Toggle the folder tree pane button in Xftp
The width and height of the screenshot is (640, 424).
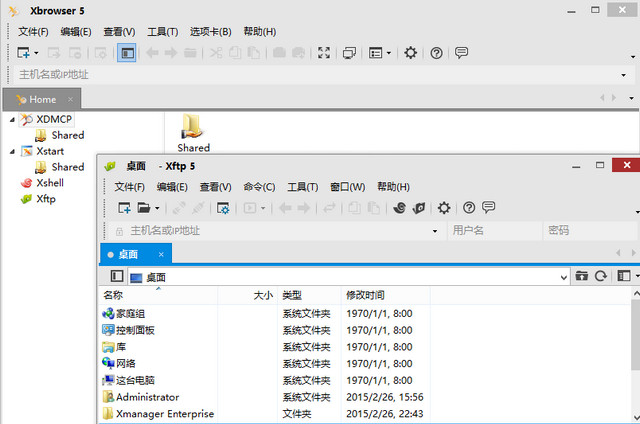[x=117, y=276]
